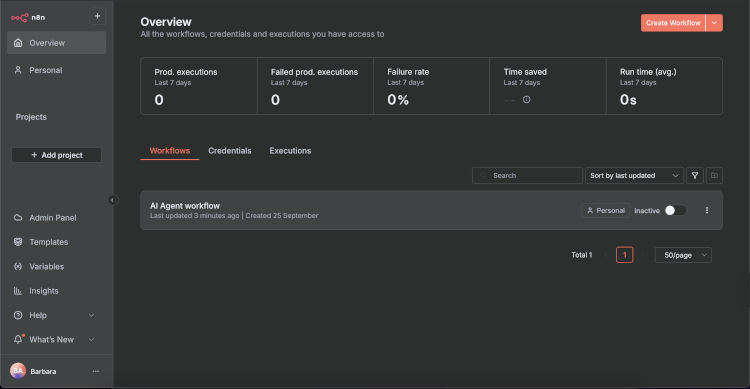Viewport: 750px width, 389px height.
Task: Open the 50/page dropdown
Action: pyautogui.click(x=683, y=255)
